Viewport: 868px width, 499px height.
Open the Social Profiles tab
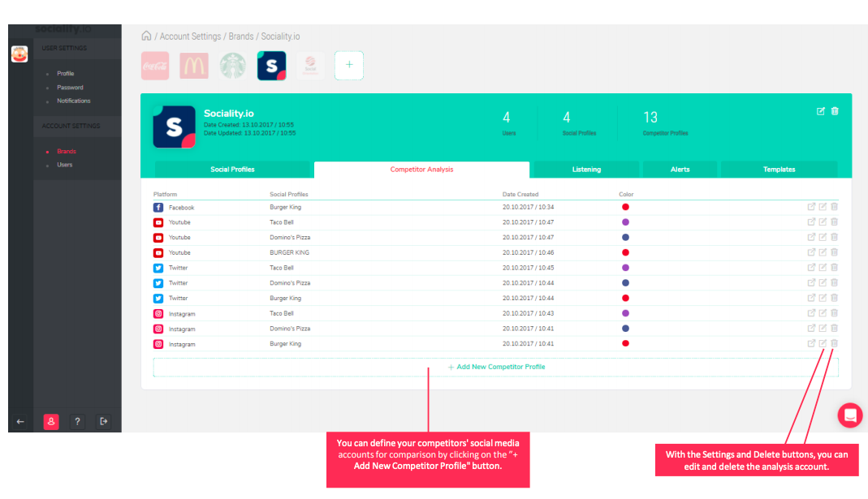point(232,170)
